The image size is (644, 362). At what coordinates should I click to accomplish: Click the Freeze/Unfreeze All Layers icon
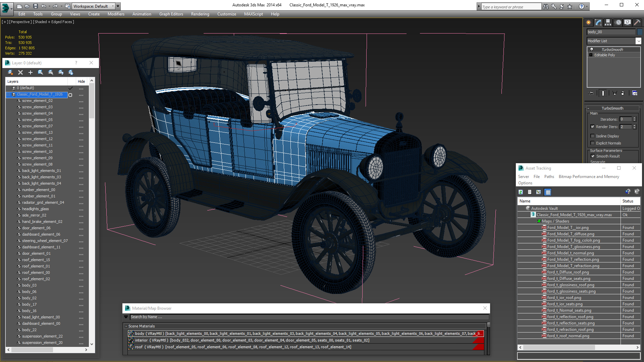click(x=71, y=72)
